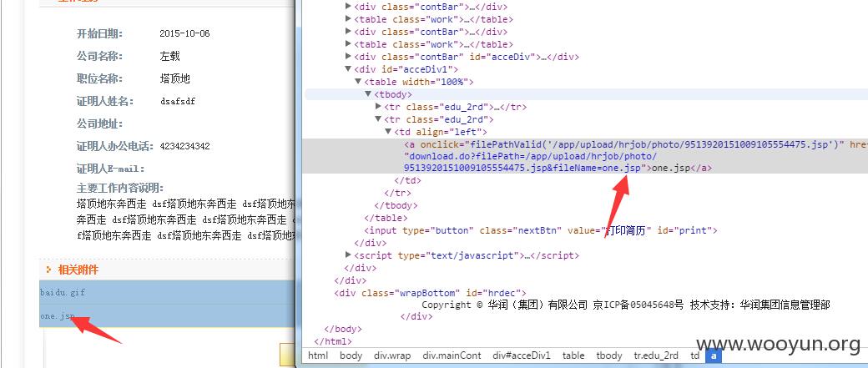Click the closing </body> tag
868x368 pixels.
tap(342, 330)
